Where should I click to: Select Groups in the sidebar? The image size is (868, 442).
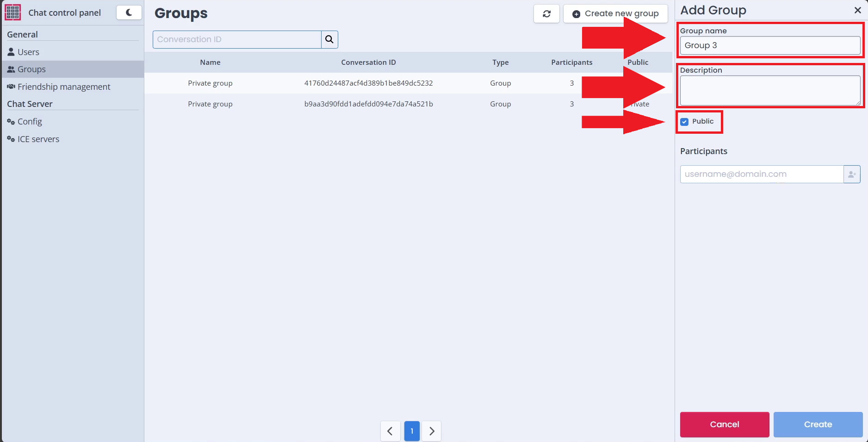click(31, 69)
